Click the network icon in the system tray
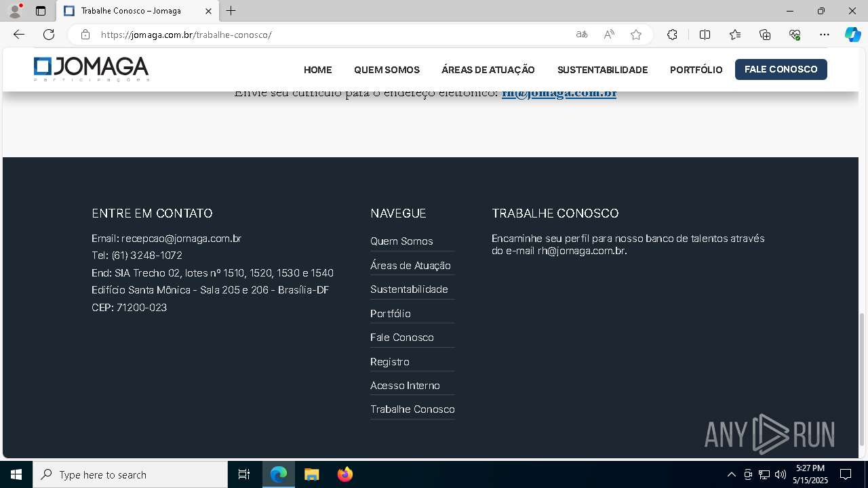Viewport: 868px width, 488px height. pos(764,474)
